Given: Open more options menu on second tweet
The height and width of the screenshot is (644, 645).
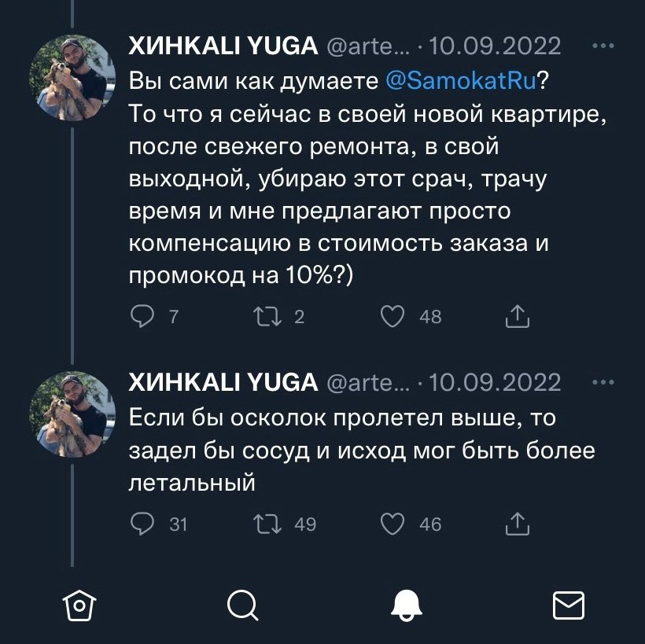Looking at the screenshot, I should tap(604, 382).
